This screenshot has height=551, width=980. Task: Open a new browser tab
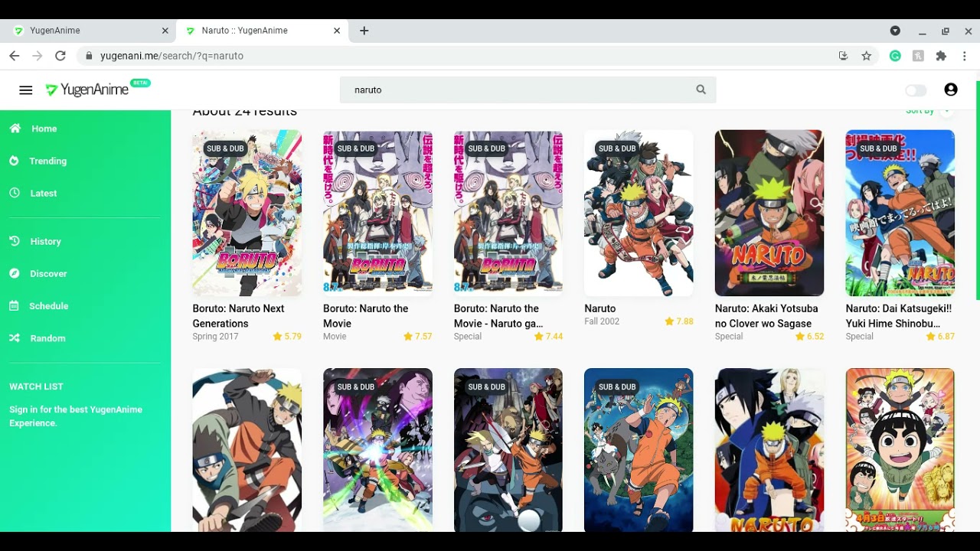(x=364, y=31)
